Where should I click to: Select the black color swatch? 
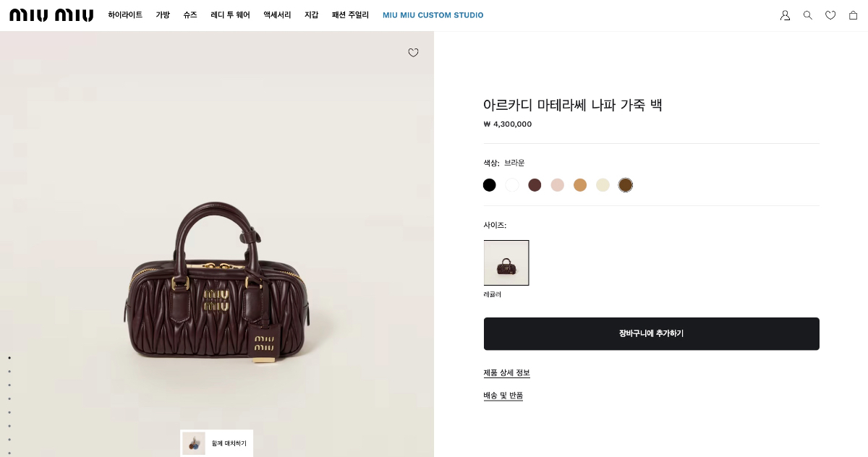tap(490, 185)
